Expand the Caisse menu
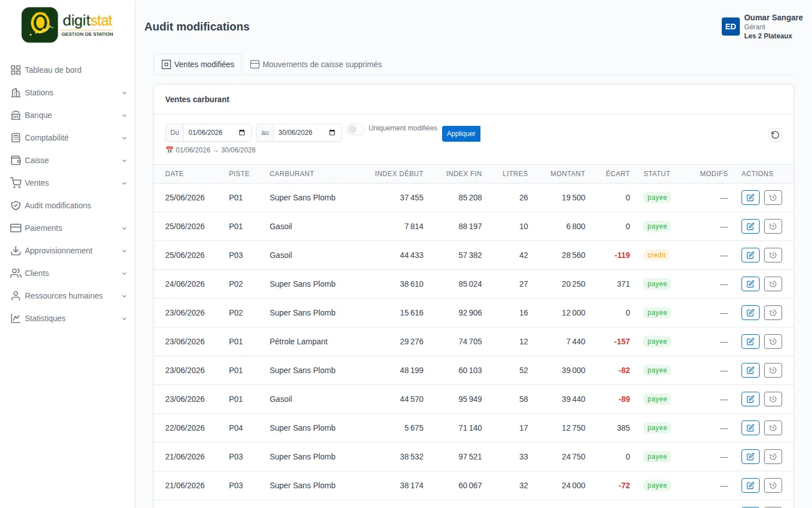 (x=68, y=160)
